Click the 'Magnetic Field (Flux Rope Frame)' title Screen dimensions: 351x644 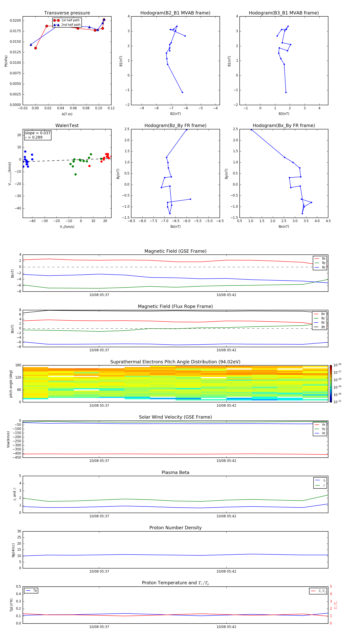click(x=175, y=307)
